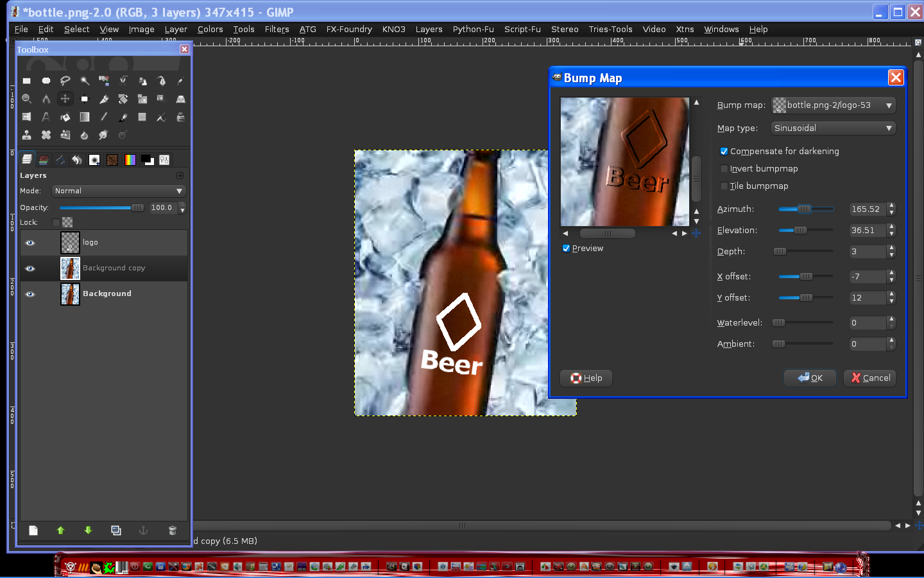924x578 pixels.
Task: Select the Text tool
Action: click(x=46, y=117)
